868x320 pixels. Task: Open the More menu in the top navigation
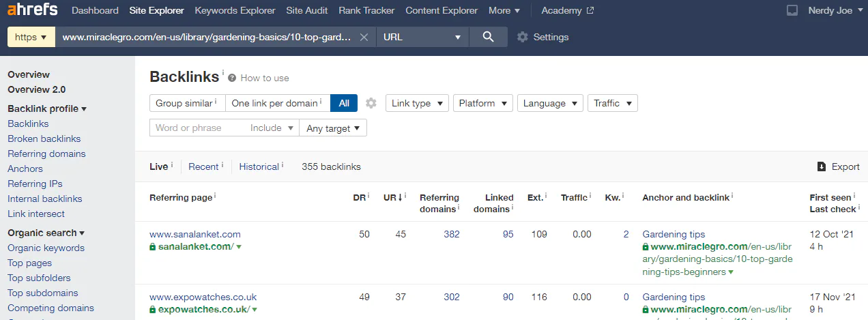(504, 10)
